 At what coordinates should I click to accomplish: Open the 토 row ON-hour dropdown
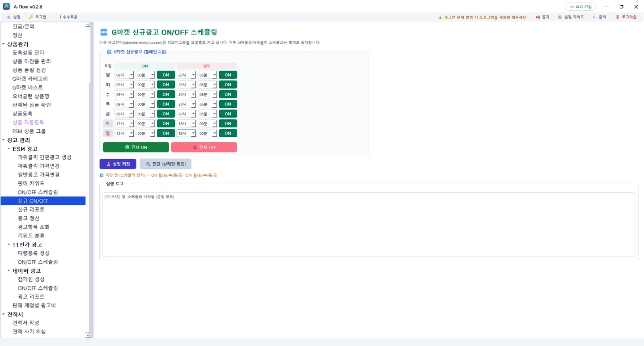click(x=124, y=123)
